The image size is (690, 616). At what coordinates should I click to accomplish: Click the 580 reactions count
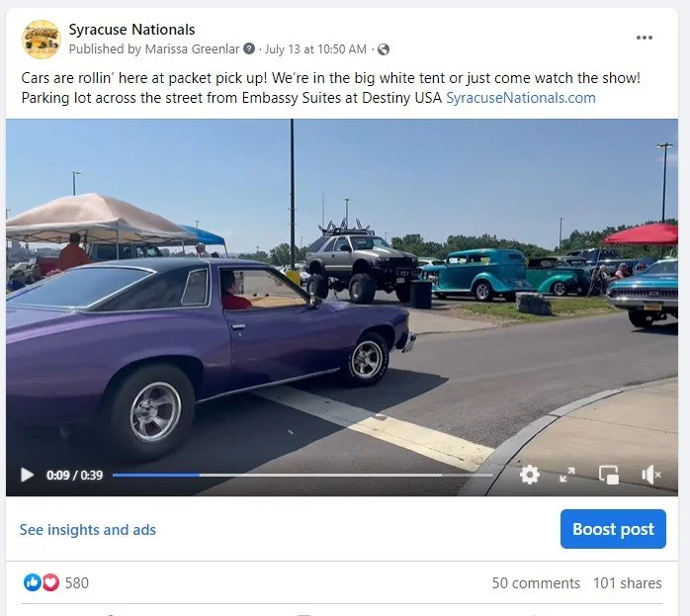pyautogui.click(x=77, y=583)
